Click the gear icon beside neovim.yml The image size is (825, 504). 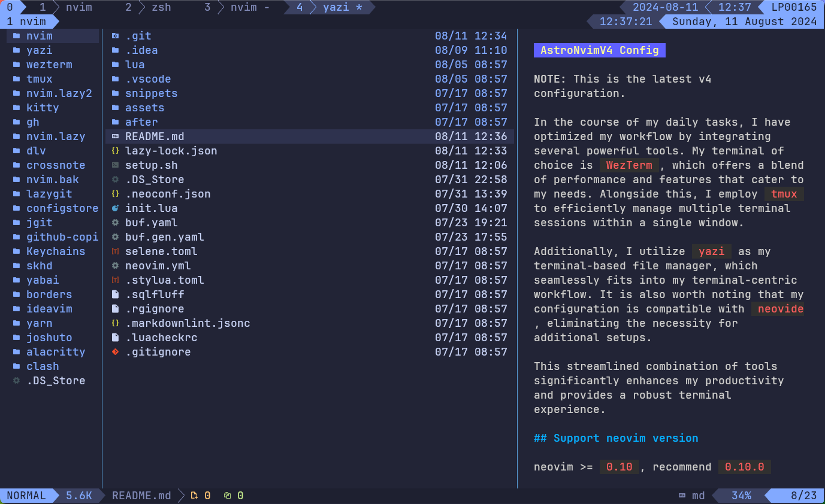[116, 266]
